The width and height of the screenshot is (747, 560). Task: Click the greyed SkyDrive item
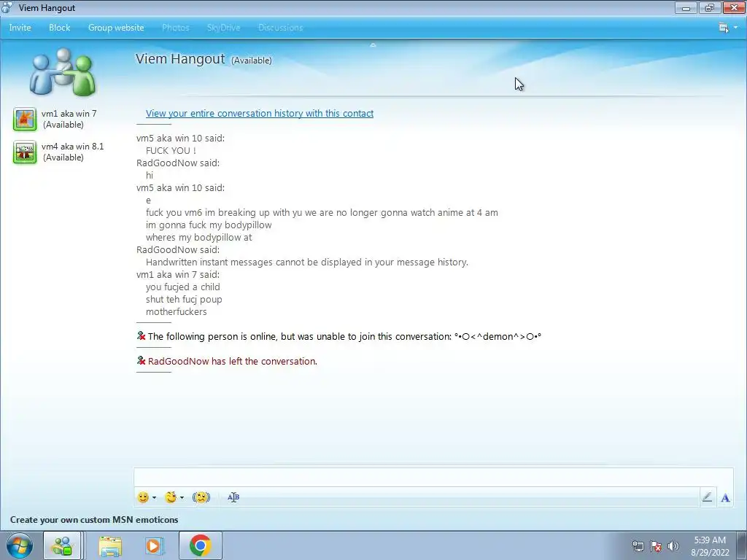223,28
